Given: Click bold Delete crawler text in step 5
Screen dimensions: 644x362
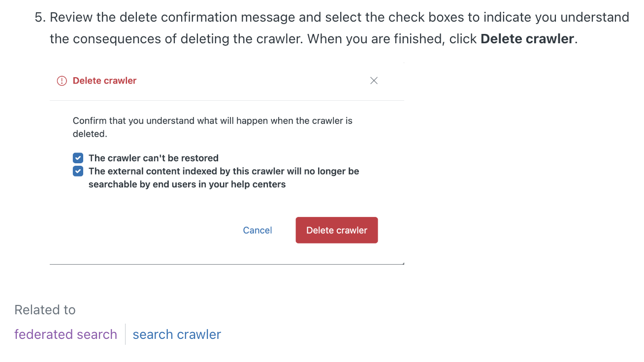Looking at the screenshot, I should pos(527,39).
